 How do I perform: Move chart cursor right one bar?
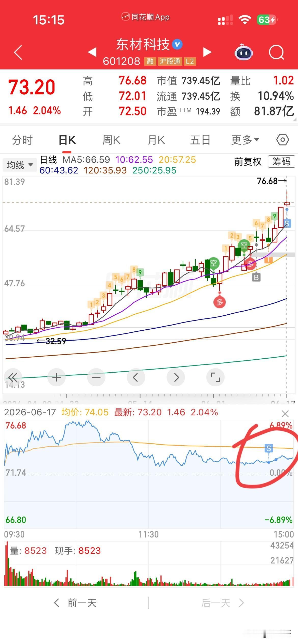pyautogui.click(x=176, y=377)
